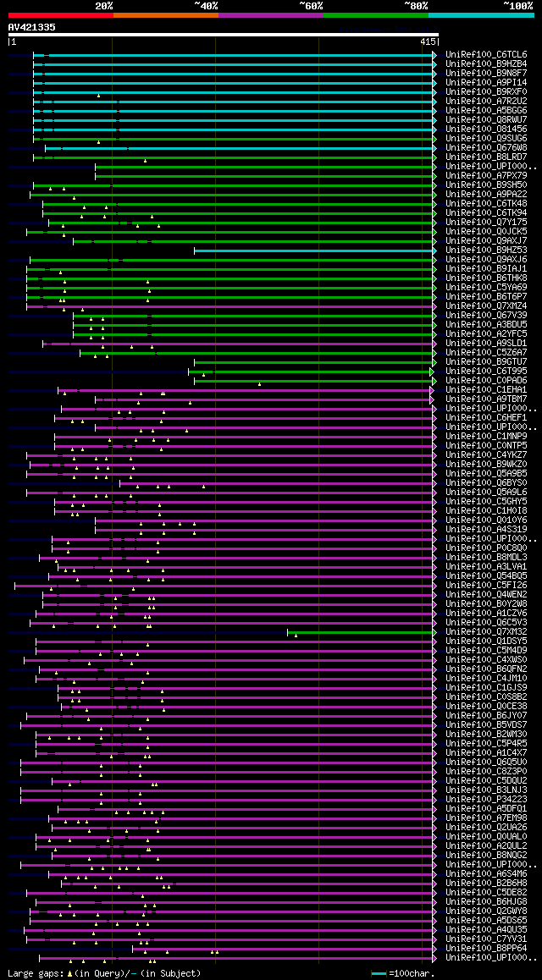Open UniRef100_Q7XM32 label
542x980 pixels.
pyautogui.click(x=486, y=632)
